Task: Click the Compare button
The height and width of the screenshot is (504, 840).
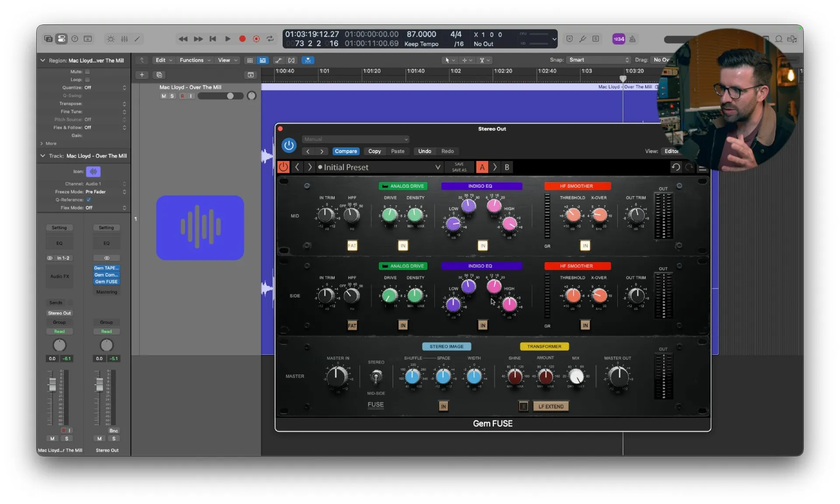Action: tap(346, 151)
